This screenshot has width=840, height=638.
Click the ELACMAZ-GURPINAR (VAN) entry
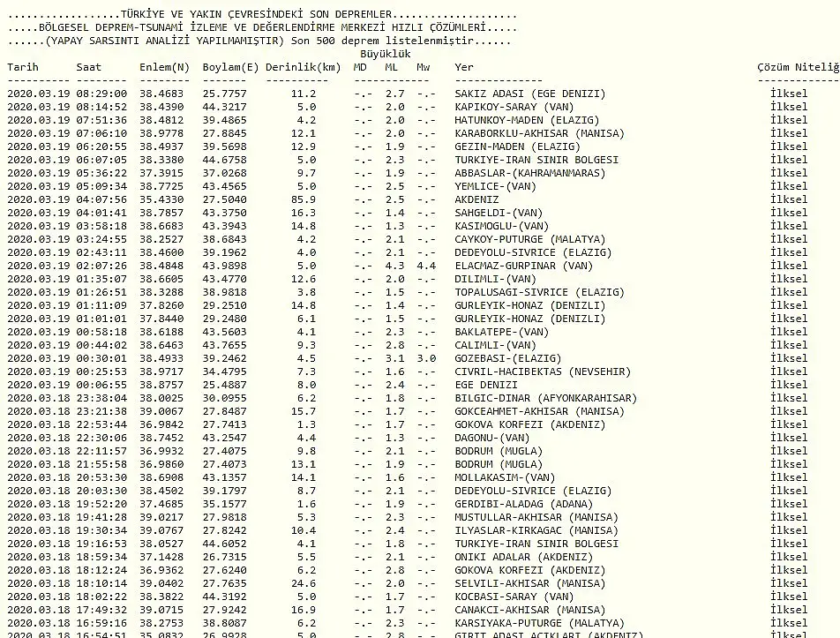pyautogui.click(x=523, y=266)
